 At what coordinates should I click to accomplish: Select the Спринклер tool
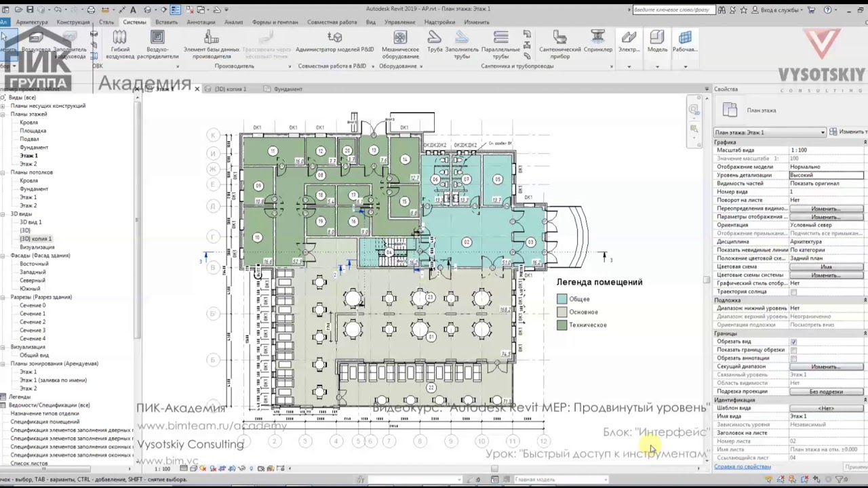[597, 42]
